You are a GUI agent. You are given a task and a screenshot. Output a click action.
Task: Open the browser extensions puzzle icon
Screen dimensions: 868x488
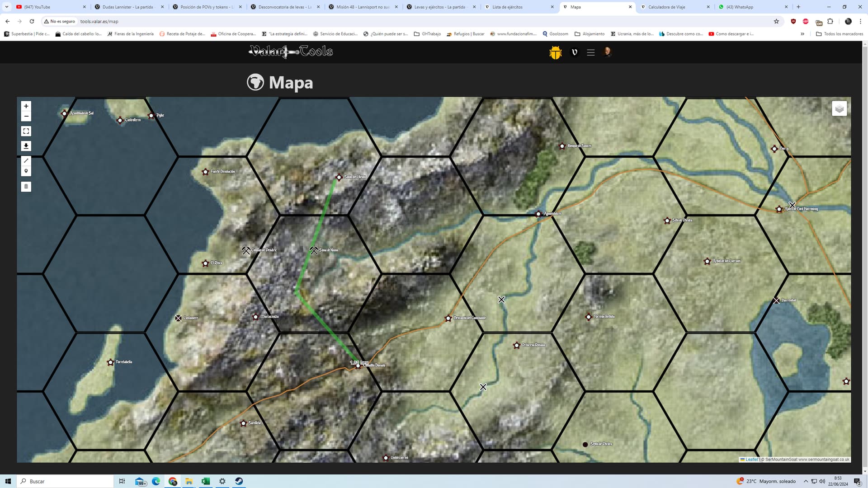pyautogui.click(x=830, y=21)
